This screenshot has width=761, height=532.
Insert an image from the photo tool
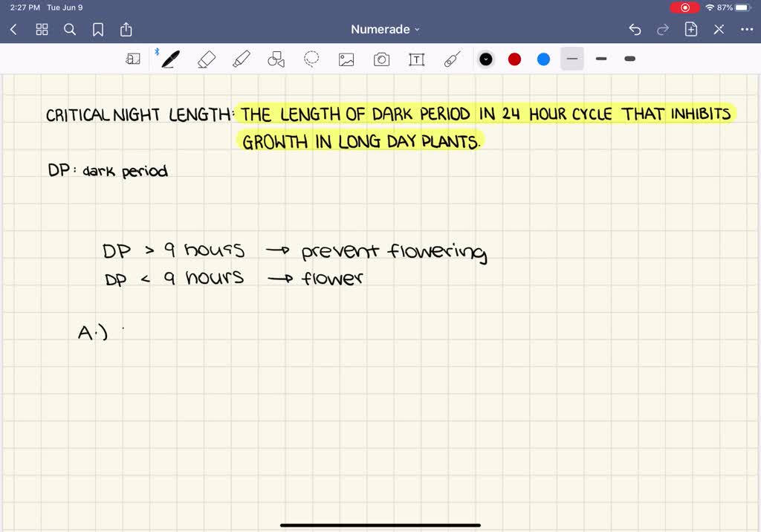pyautogui.click(x=346, y=59)
